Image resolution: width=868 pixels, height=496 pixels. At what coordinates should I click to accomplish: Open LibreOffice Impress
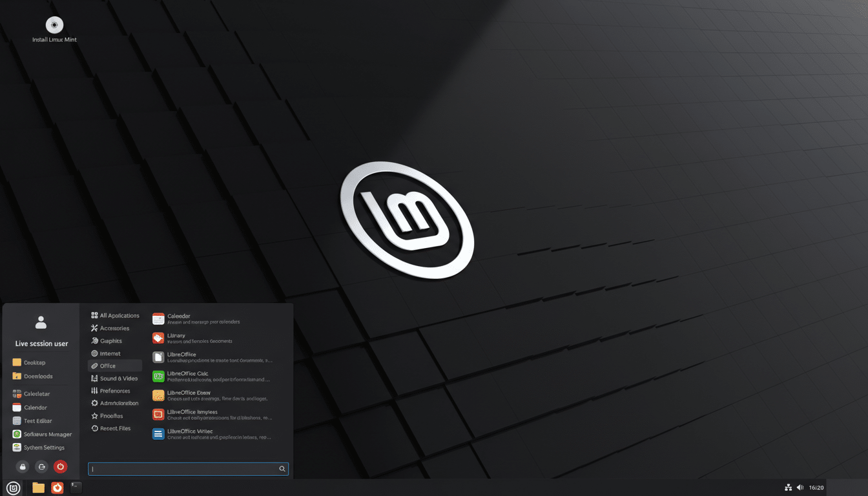tap(194, 414)
